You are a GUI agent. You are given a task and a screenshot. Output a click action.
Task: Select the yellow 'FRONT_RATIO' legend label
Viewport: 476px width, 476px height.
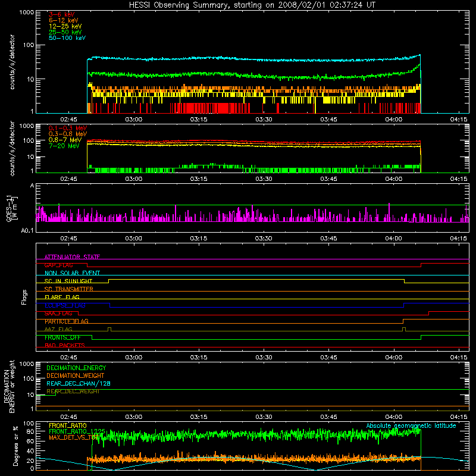(68, 425)
